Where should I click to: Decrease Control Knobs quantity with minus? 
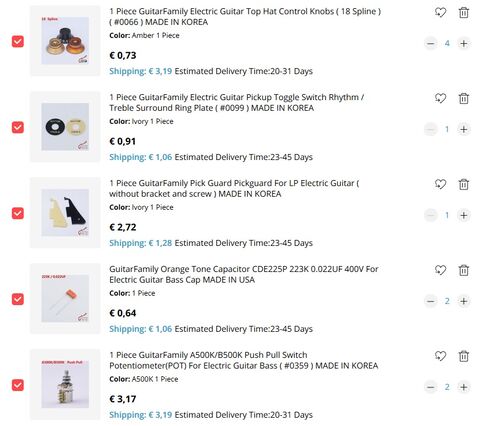pyautogui.click(x=431, y=43)
